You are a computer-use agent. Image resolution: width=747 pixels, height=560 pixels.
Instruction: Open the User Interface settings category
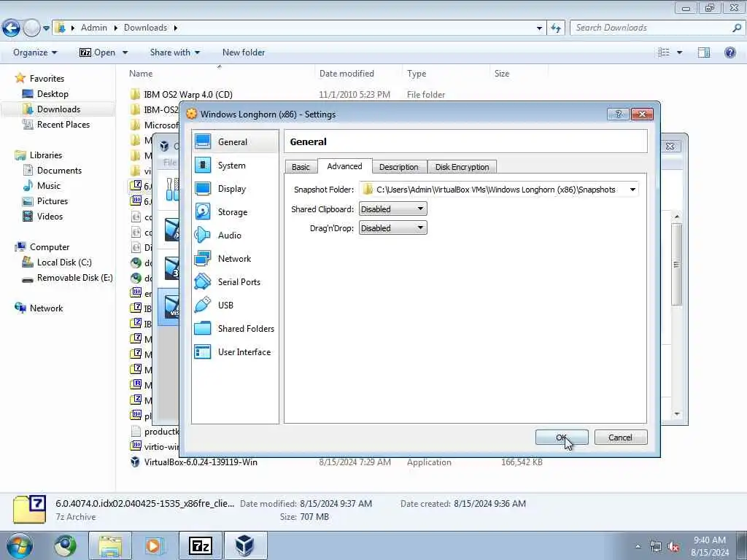235,352
